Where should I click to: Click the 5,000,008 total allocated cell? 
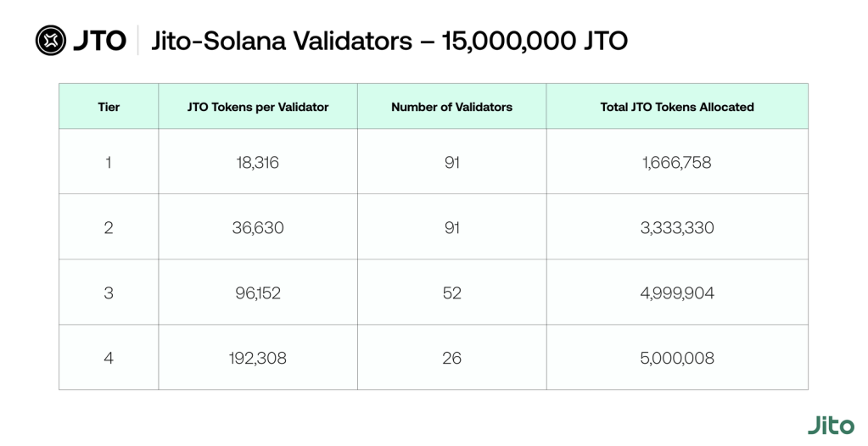click(677, 358)
